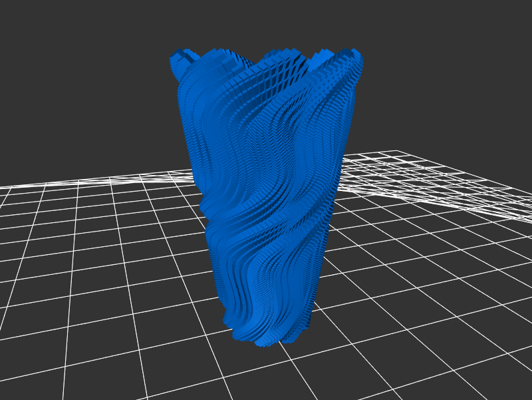Click the grid floor in front of vase
The image size is (532, 400).
pos(266,373)
